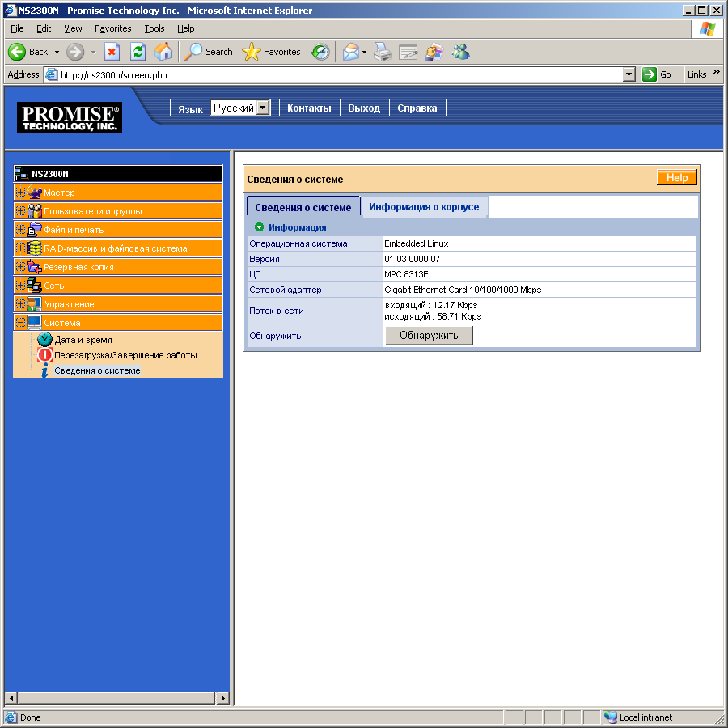Open the Messenger people icon
Viewport: 728px width, 728px height.
tap(460, 52)
